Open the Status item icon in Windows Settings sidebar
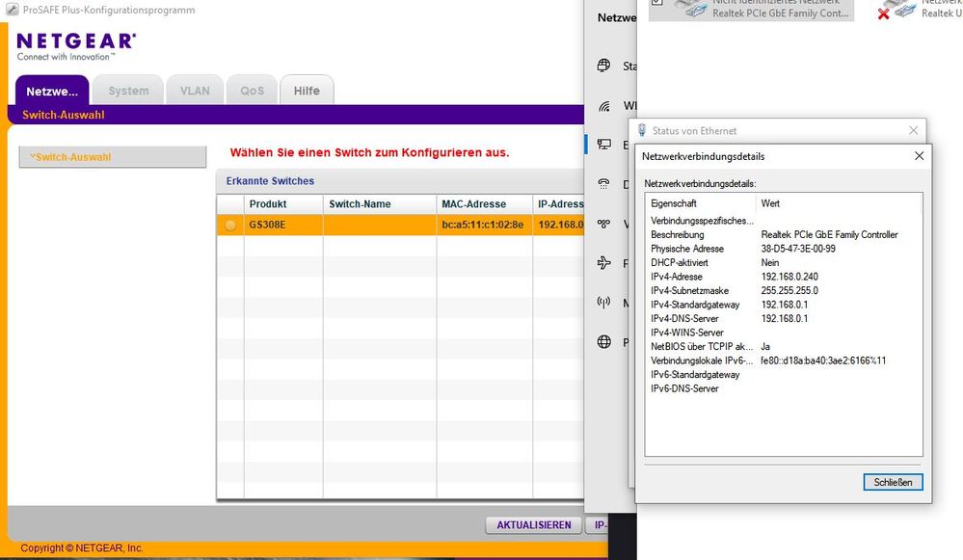The image size is (963, 560). (603, 66)
